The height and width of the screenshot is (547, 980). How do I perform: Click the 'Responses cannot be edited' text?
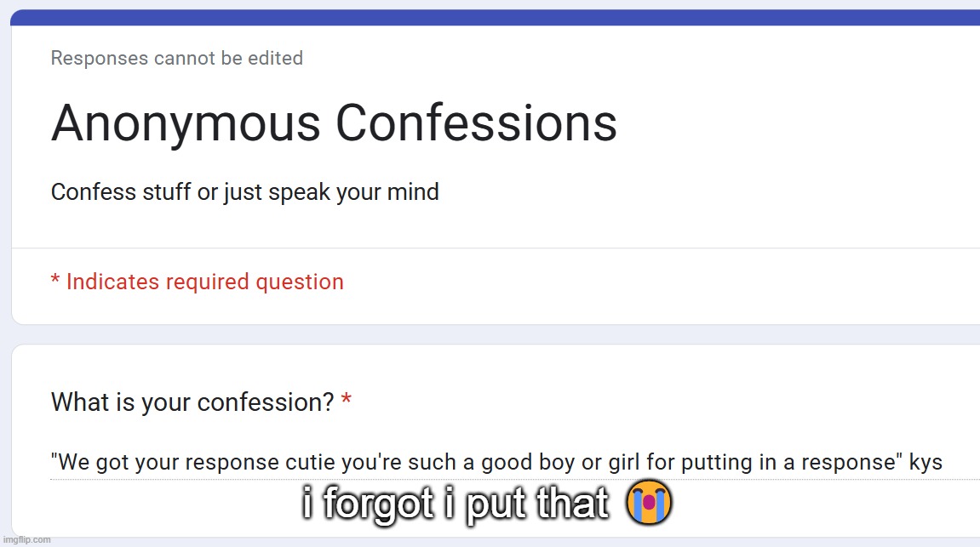pyautogui.click(x=177, y=58)
